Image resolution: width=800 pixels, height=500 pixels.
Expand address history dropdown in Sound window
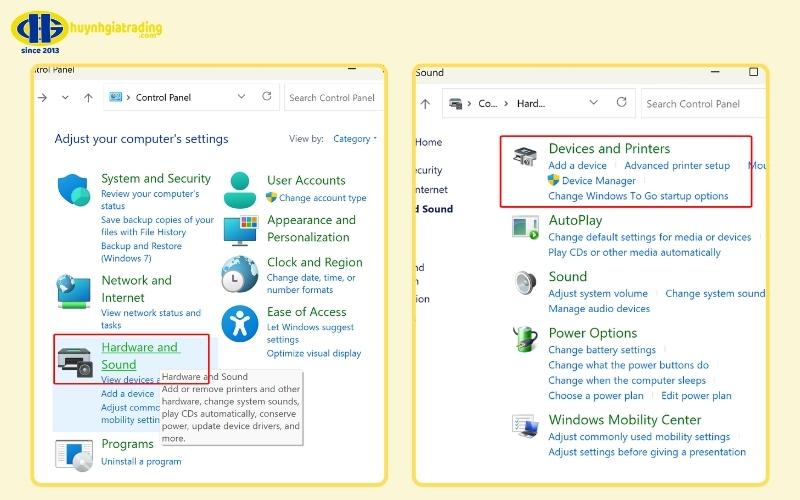593,103
